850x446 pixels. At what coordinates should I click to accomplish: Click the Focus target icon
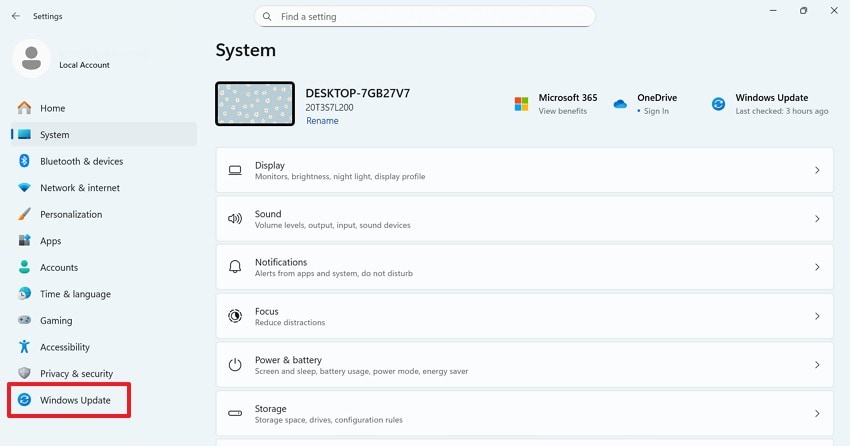[x=235, y=316]
